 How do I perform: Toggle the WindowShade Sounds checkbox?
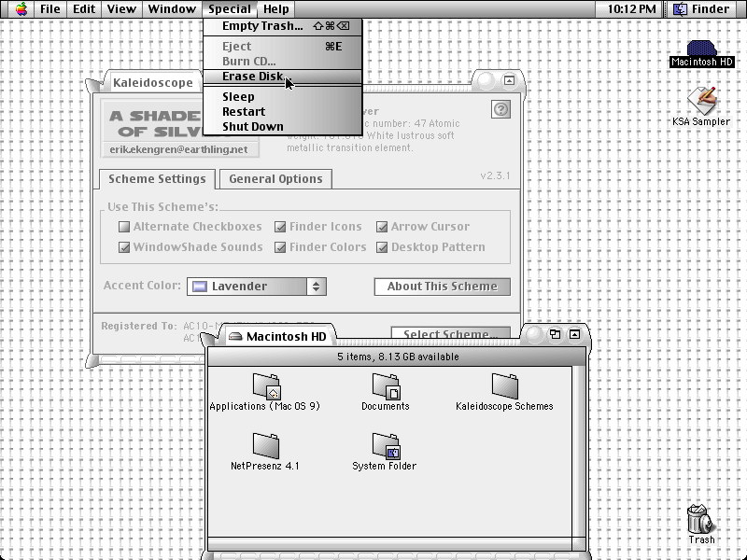click(x=124, y=247)
